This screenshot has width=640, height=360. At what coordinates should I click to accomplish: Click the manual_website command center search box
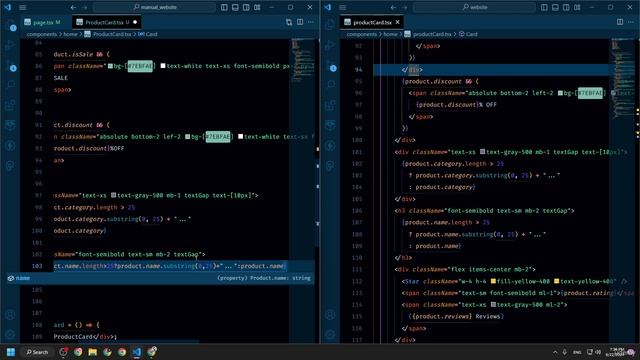[x=155, y=7]
